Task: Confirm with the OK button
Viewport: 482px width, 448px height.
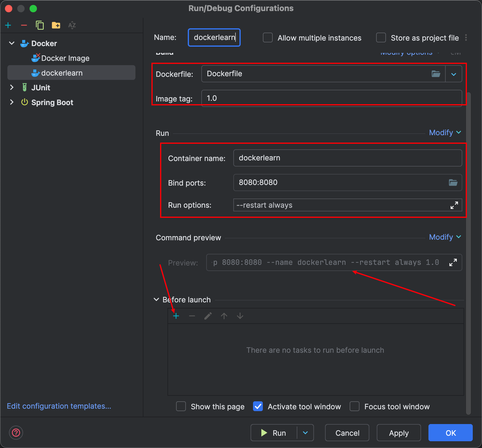Action: [x=450, y=433]
